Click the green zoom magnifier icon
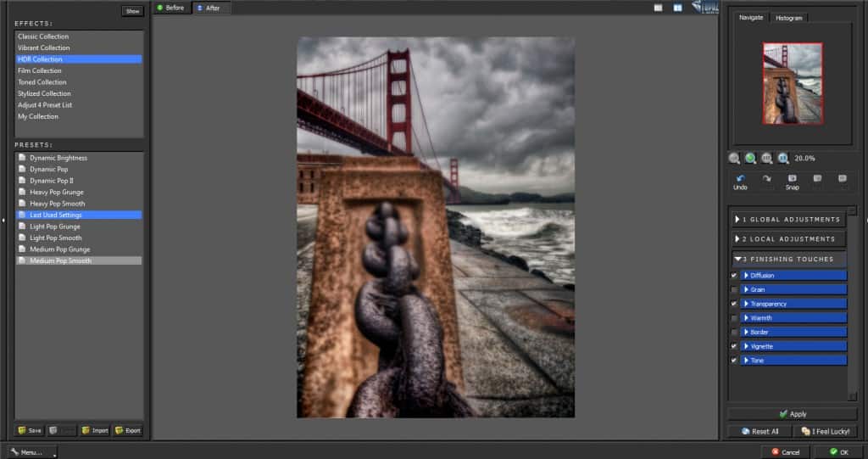The width and height of the screenshot is (868, 459). pos(750,159)
